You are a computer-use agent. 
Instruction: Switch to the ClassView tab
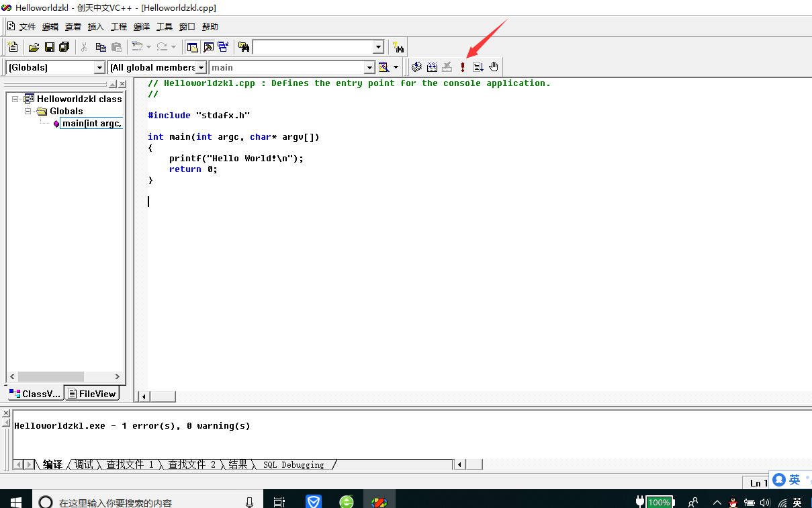click(35, 394)
